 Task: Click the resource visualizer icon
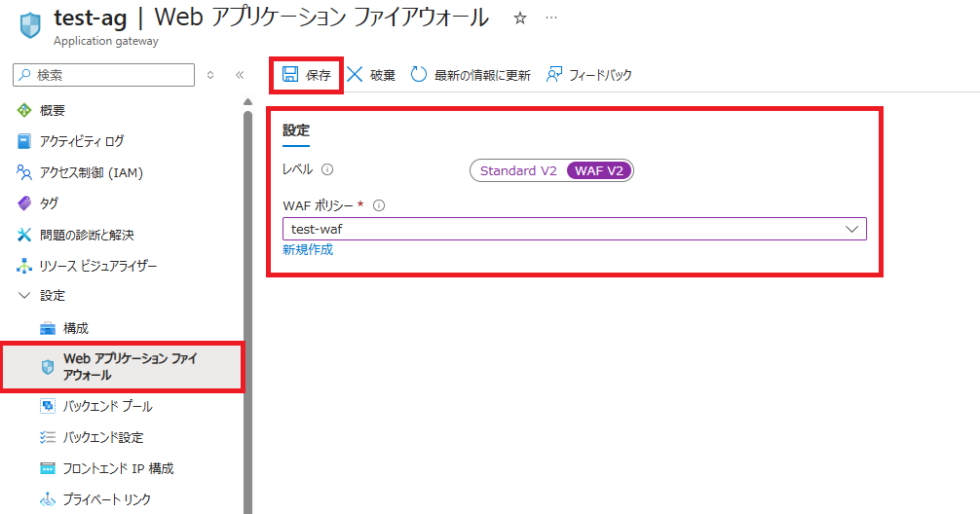[x=23, y=266]
